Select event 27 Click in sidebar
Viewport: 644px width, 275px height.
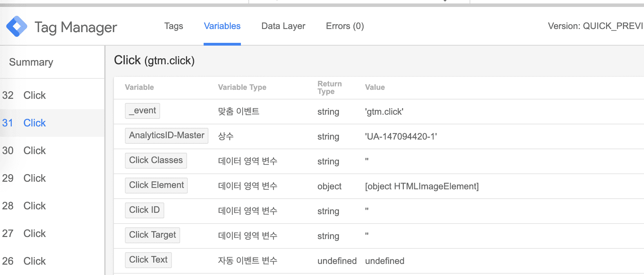(x=34, y=234)
